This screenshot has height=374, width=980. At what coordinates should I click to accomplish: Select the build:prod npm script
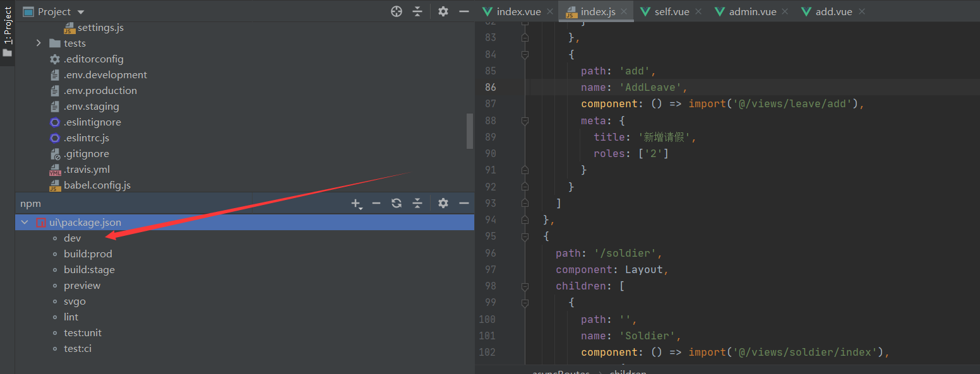tap(88, 254)
